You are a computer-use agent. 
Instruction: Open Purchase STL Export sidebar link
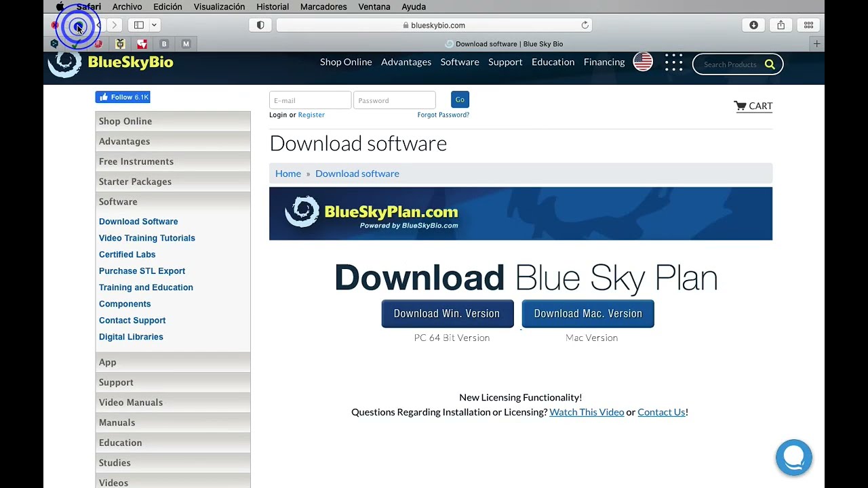coord(142,271)
